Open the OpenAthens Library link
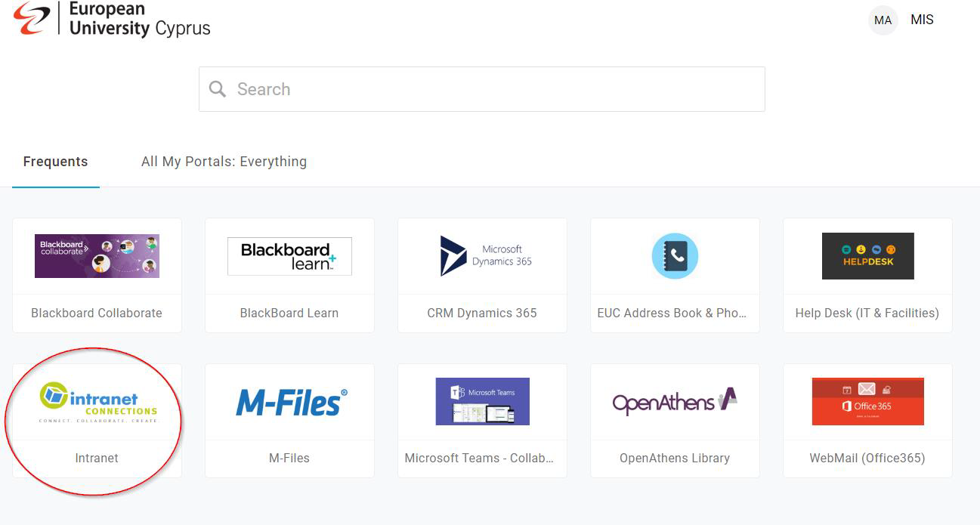The width and height of the screenshot is (980, 525). pyautogui.click(x=674, y=458)
